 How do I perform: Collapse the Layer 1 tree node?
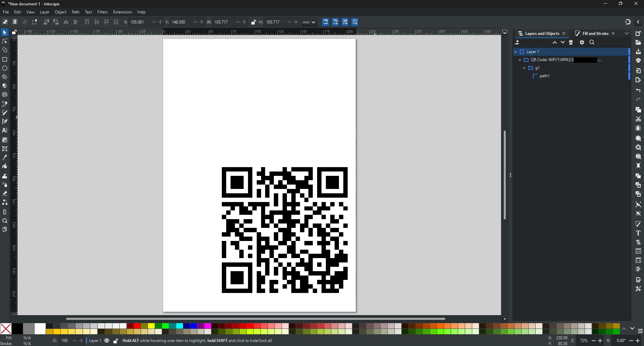tap(516, 52)
